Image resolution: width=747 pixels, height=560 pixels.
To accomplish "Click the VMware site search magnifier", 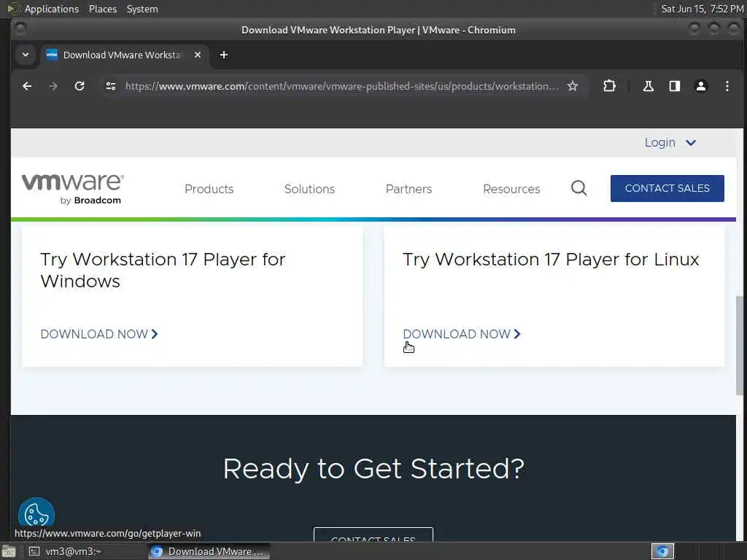I will point(578,188).
